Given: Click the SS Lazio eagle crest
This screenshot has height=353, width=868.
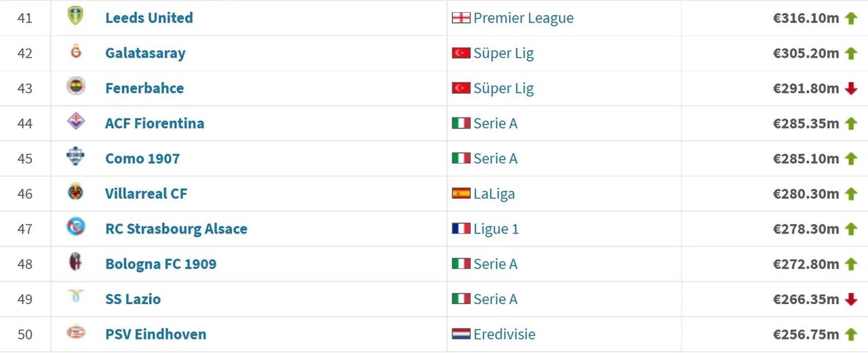Looking at the screenshot, I should click(x=75, y=297).
